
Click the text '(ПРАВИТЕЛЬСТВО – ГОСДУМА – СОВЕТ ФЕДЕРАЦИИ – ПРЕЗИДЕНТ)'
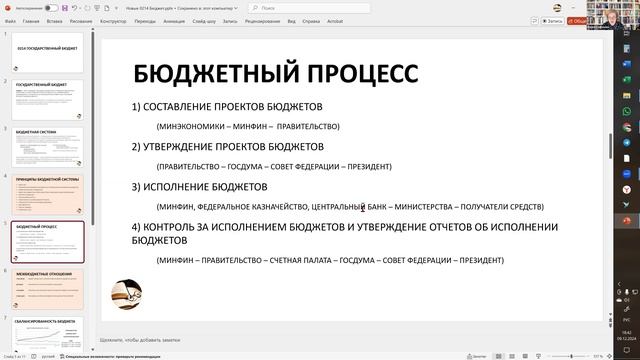(274, 167)
